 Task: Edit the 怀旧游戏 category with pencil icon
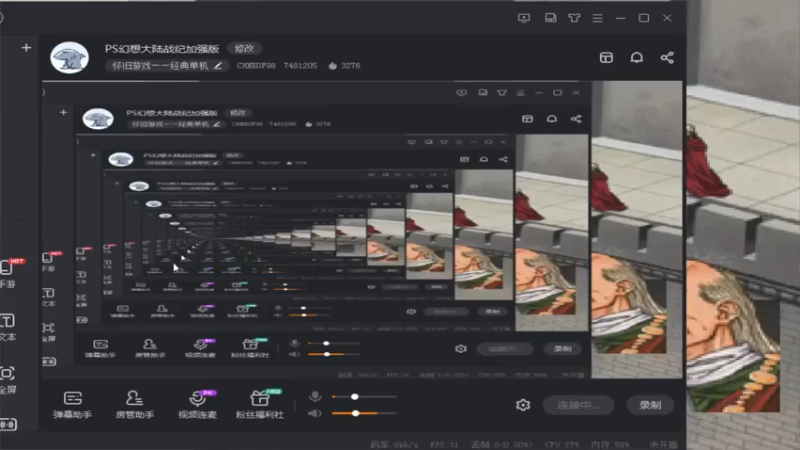coord(218,66)
